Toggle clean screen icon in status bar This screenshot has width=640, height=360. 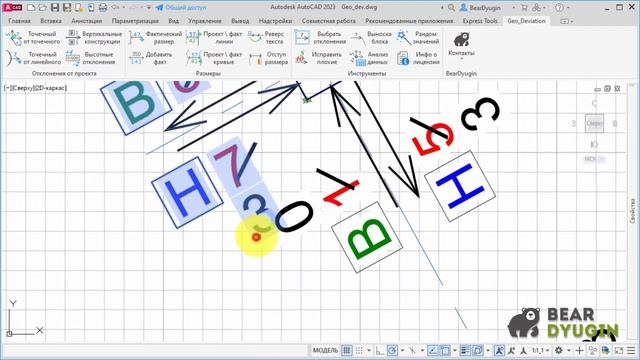coord(619,350)
